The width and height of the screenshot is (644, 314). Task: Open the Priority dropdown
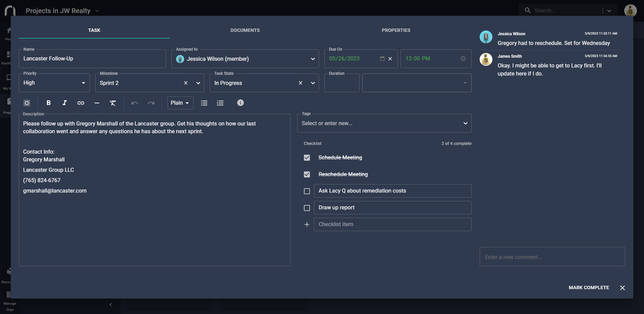pyautogui.click(x=83, y=83)
